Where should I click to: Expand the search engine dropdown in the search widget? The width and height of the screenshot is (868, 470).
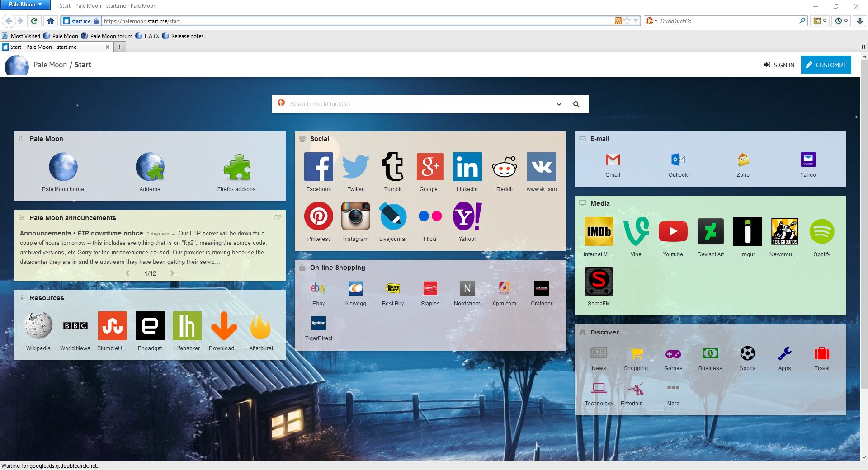[x=559, y=104]
